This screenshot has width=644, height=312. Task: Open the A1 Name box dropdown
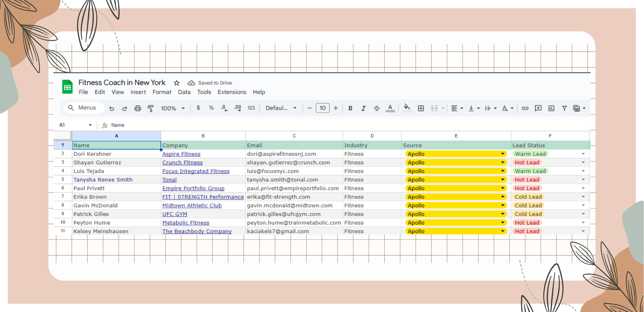(x=90, y=125)
